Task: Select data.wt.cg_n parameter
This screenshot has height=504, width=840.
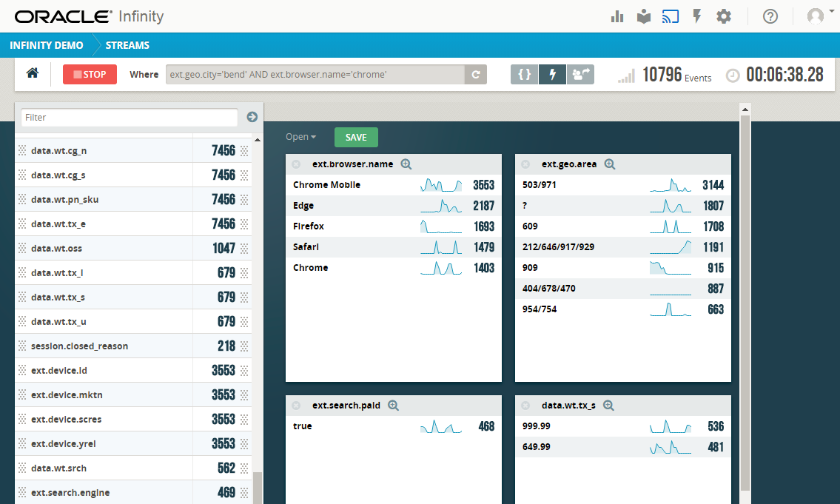Action: tap(133, 150)
